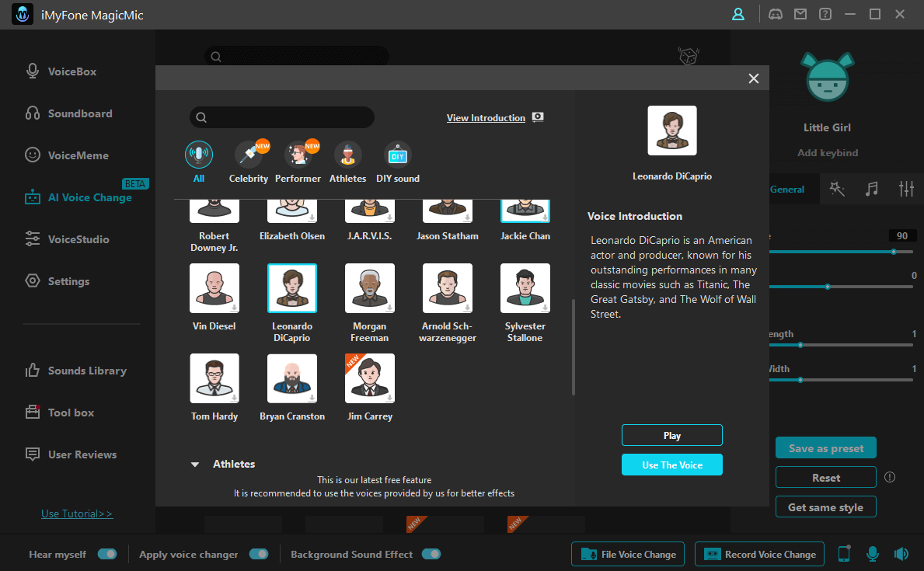Image resolution: width=924 pixels, height=571 pixels.
Task: Choose the Elizabeth Olsen voice
Action: coord(292,211)
